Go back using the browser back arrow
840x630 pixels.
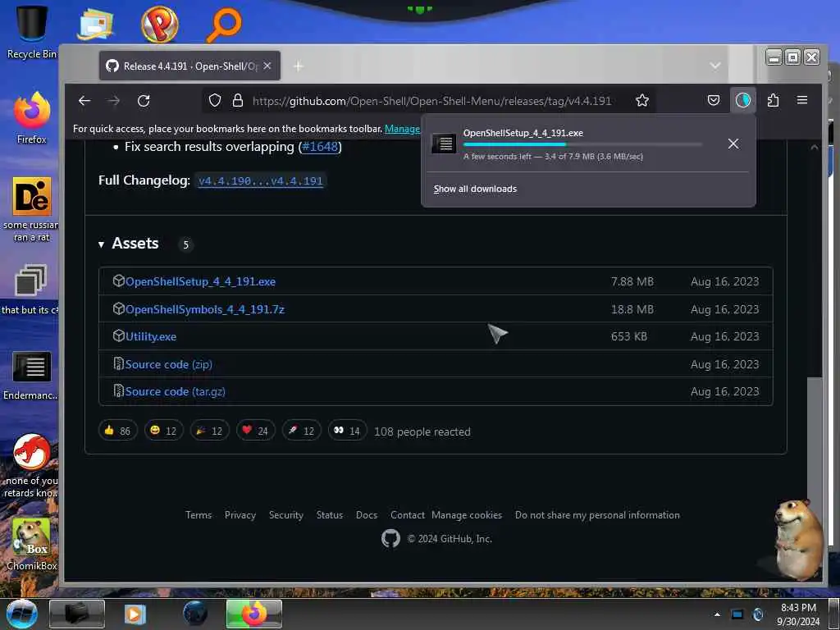pos(84,101)
